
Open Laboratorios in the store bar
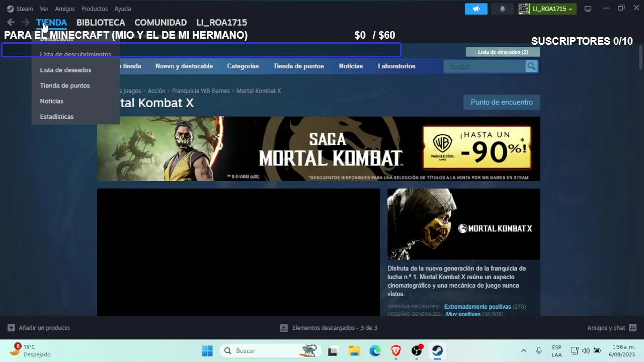click(396, 66)
